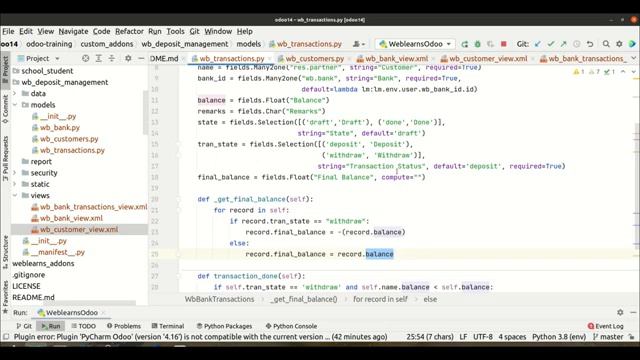Viewport: 640px width, 360px height.
Task: Toggle the Pull Requests side tab
Action: (x=5, y=158)
